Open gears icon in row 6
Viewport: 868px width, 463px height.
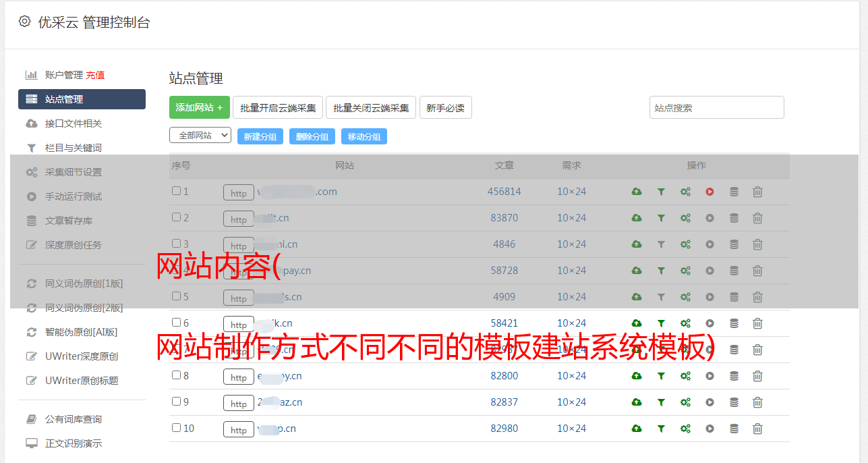[685, 323]
